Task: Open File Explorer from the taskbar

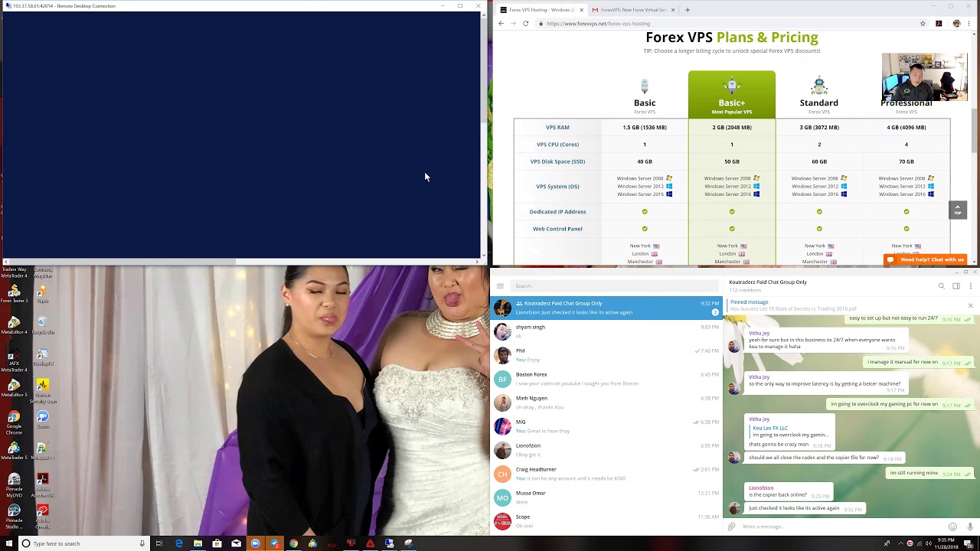Action: point(198,543)
